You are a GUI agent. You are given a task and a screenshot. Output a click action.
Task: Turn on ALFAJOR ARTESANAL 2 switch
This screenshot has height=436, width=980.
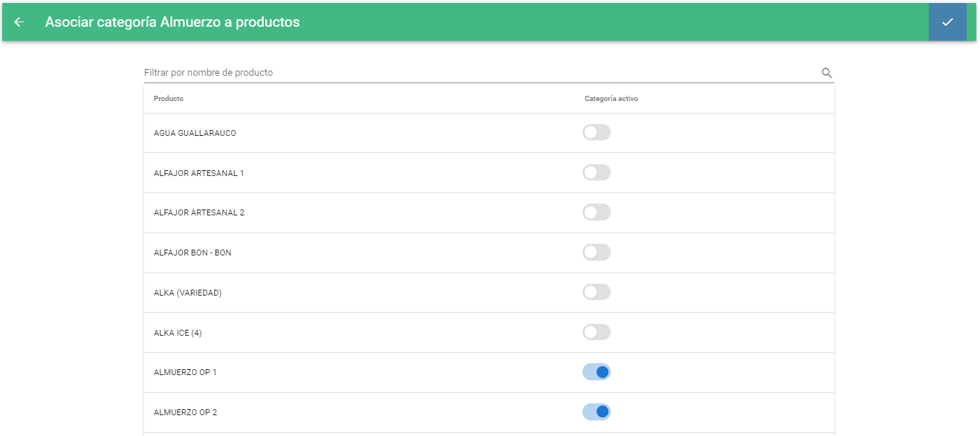coord(597,212)
